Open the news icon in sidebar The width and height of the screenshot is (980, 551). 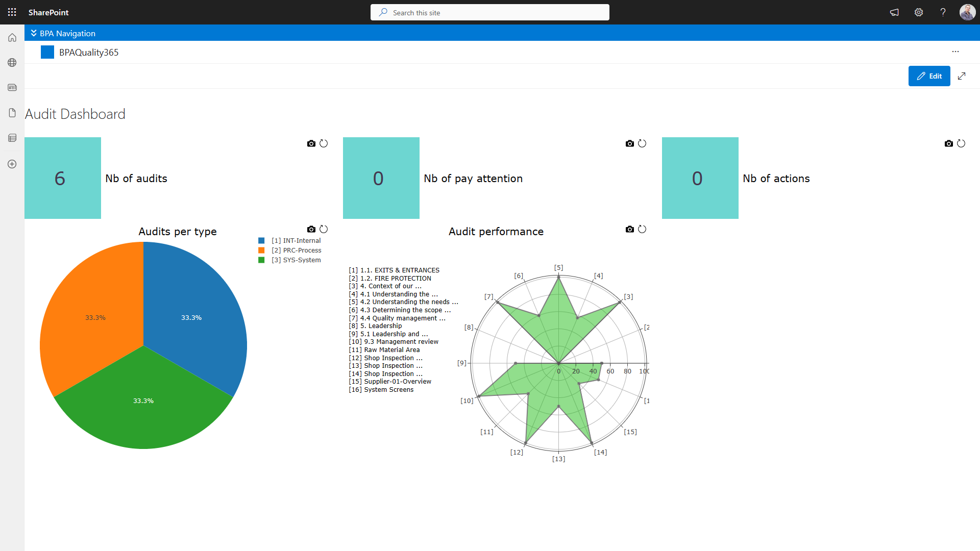coord(12,87)
